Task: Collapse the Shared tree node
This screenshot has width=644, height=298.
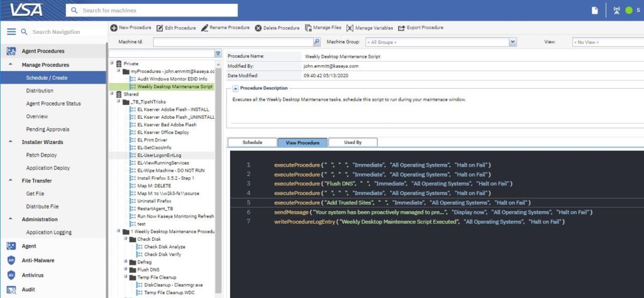Action: [x=112, y=94]
